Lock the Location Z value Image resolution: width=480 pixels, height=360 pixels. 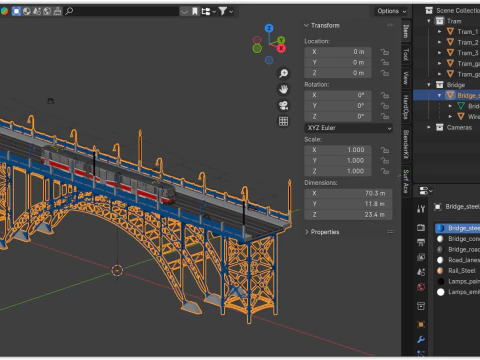(385, 73)
